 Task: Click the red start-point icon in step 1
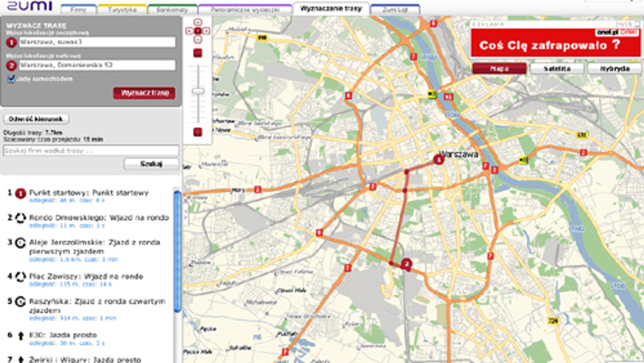(21, 193)
